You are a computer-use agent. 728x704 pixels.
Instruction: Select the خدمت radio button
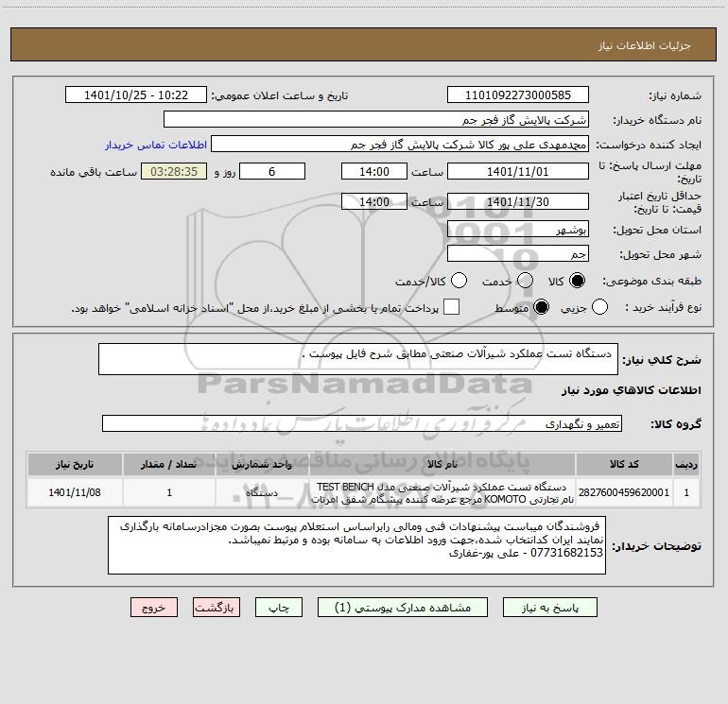(525, 281)
